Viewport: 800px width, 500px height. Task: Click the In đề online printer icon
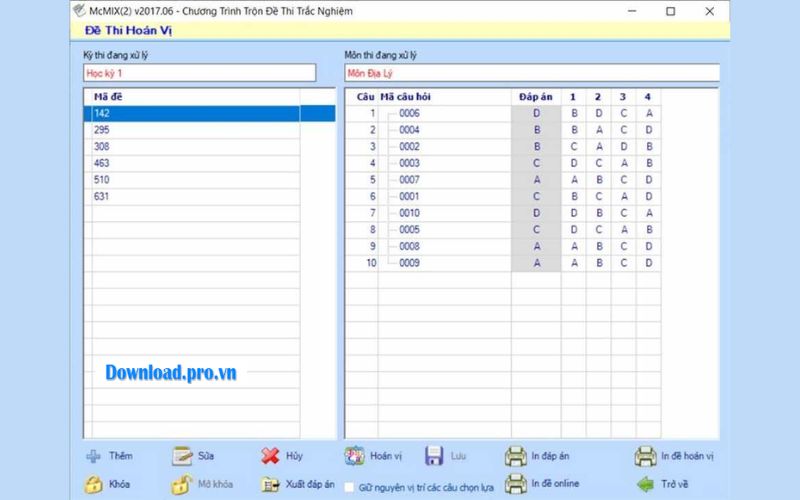click(x=515, y=485)
